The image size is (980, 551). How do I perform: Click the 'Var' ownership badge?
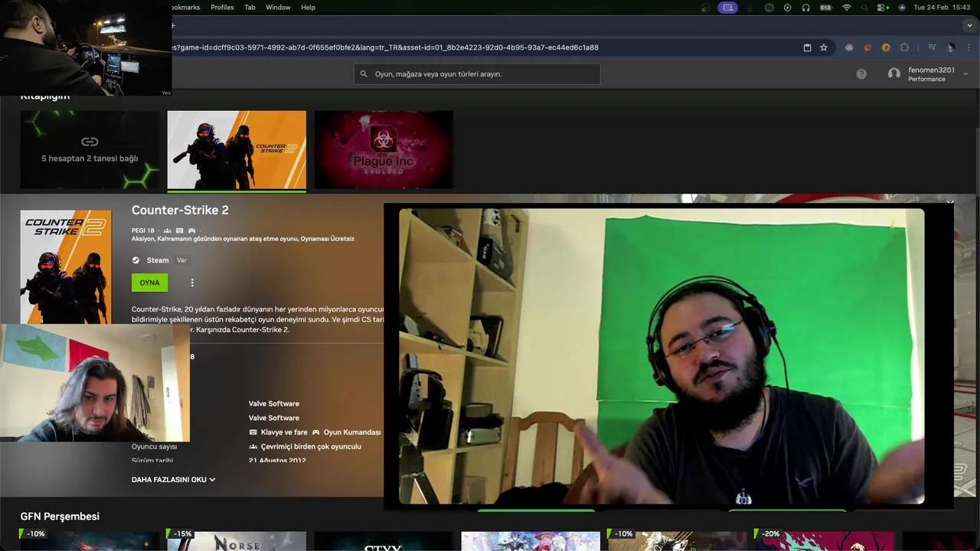pos(181,260)
